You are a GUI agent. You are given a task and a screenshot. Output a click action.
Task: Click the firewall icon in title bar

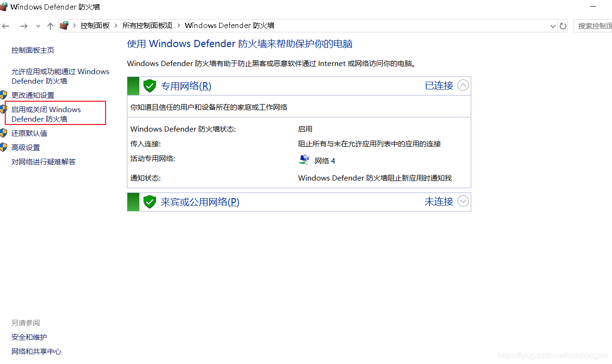3,7
